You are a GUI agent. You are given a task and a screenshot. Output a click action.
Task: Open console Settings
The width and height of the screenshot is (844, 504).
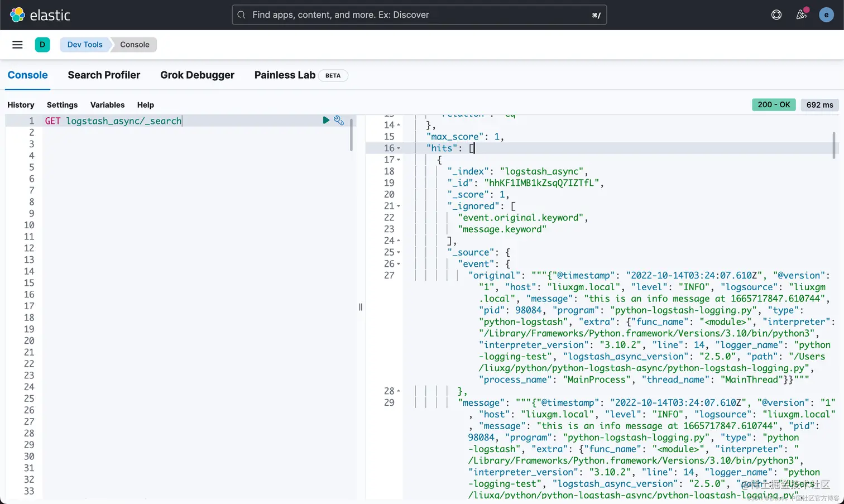pyautogui.click(x=62, y=105)
